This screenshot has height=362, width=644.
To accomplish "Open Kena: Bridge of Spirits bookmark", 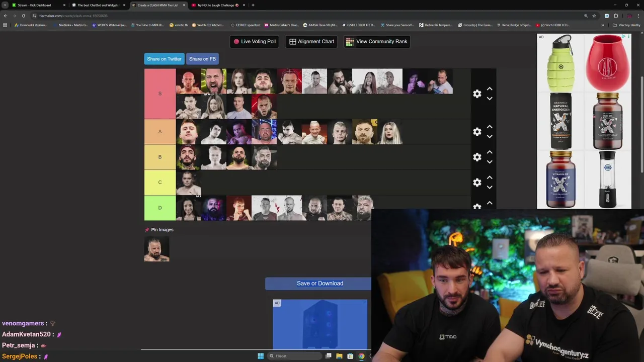I will 514,25.
